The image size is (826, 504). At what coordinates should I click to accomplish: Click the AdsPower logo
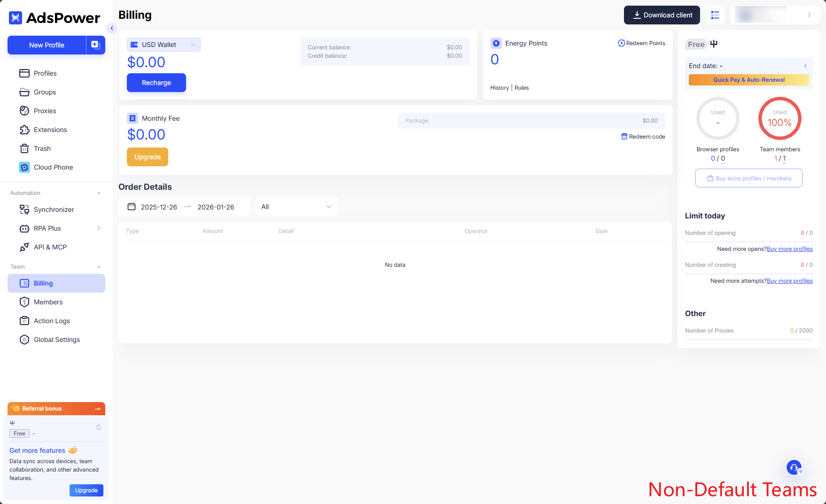tap(53, 18)
